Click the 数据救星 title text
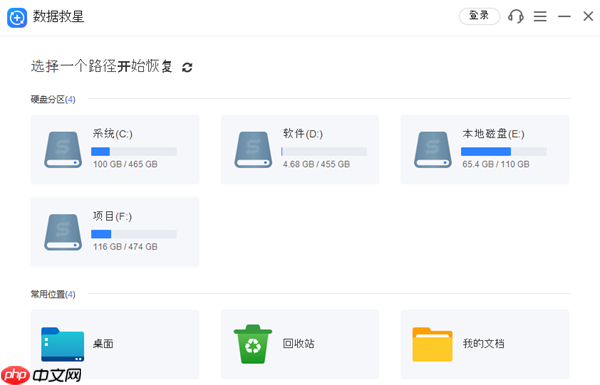Screen dimensions: 600x385 pos(58,16)
